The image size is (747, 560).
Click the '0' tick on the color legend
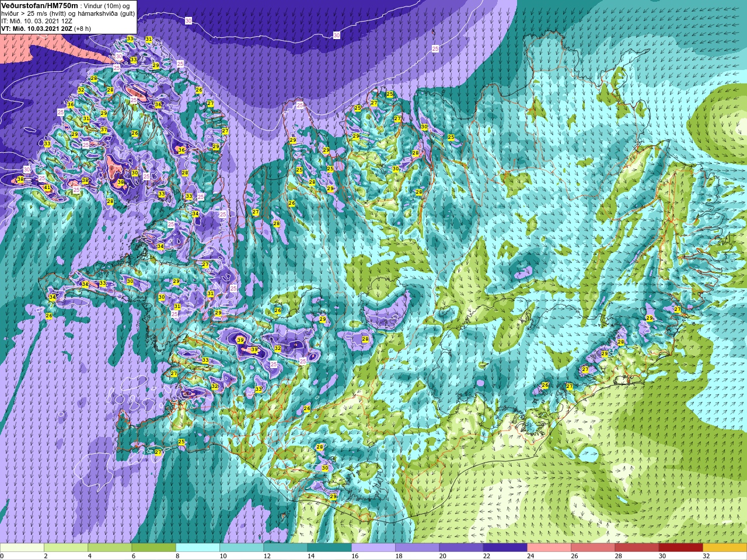2,556
